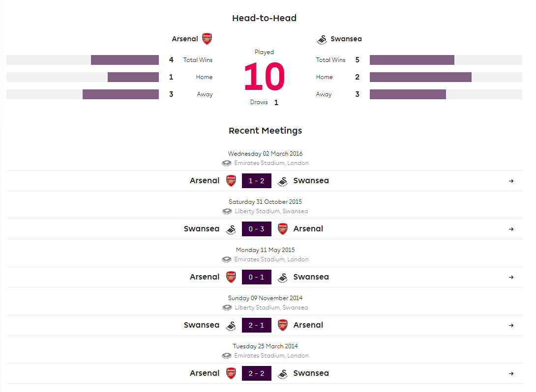
Task: Click the stadium icon beside the 31 October 2015 Liberty Stadium
Action: [x=227, y=211]
